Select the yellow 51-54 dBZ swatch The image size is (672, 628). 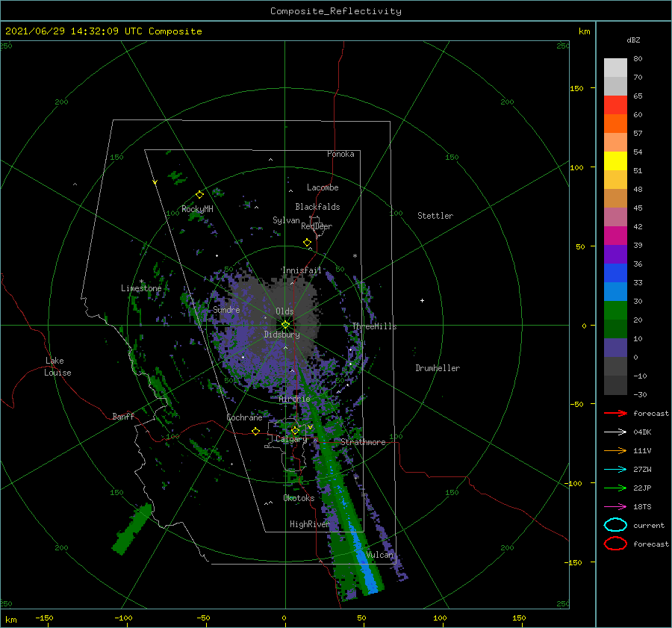615,161
